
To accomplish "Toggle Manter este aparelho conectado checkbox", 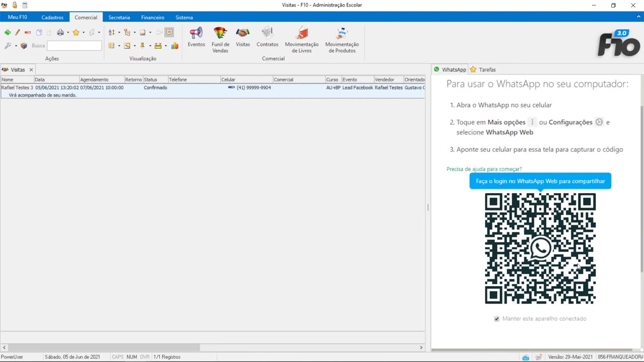I will click(497, 319).
